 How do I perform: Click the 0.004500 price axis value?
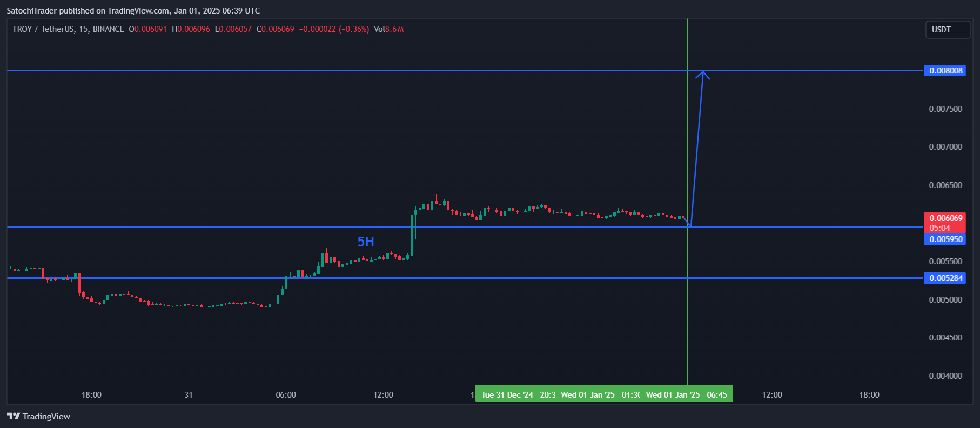click(945, 338)
